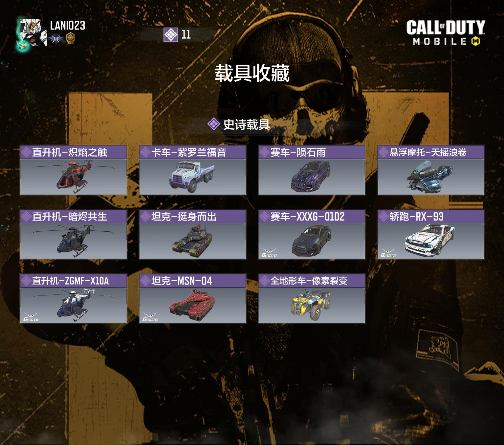Image resolution: width=504 pixels, height=445 pixels.
Task: Click the blue winged badge beside the avatar
Action: point(56,39)
